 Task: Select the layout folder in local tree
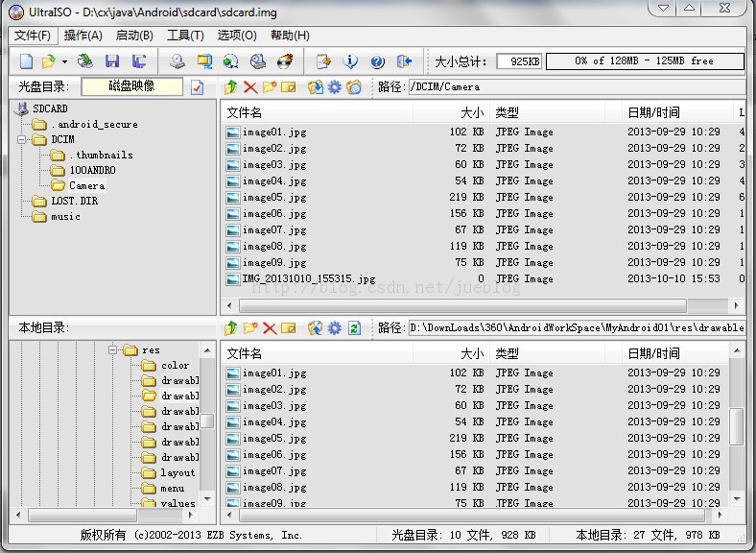[x=177, y=473]
